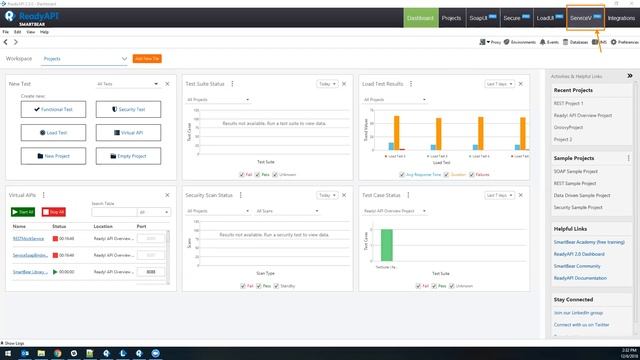Click the Functional Test button
The image size is (640, 360).
tap(53, 109)
